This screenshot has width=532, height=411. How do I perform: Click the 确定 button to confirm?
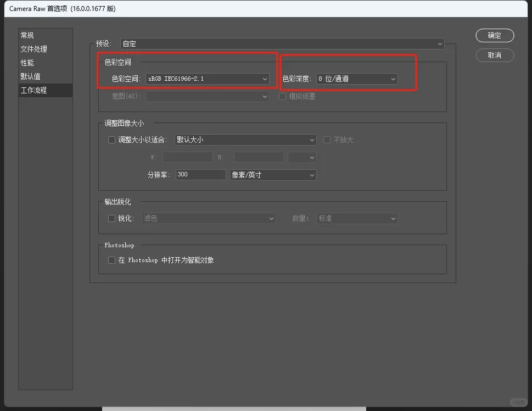(x=494, y=35)
